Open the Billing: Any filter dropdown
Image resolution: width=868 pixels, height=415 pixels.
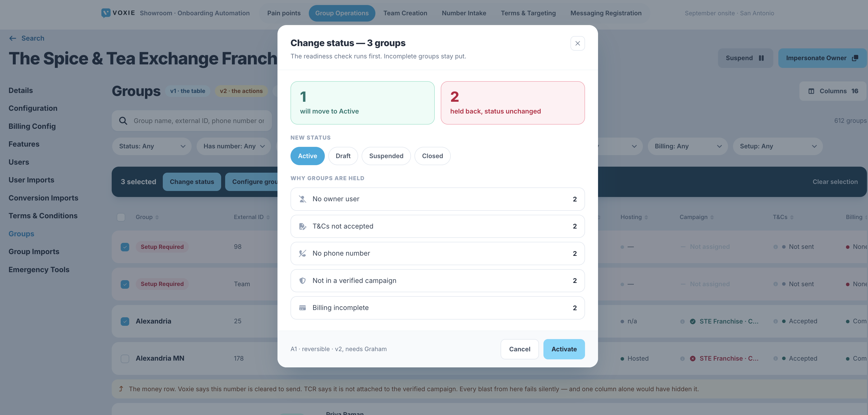coord(688,146)
